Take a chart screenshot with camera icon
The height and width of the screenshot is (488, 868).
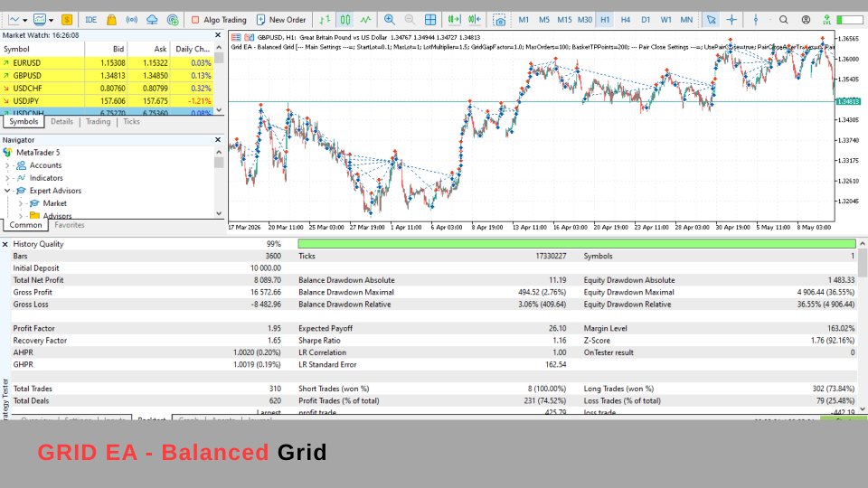499,21
